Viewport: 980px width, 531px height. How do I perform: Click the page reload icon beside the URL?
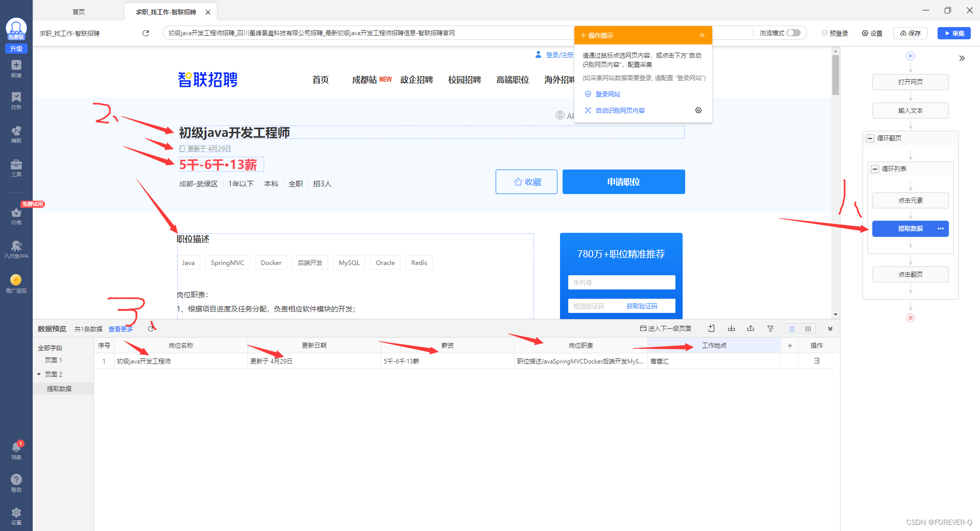(146, 33)
